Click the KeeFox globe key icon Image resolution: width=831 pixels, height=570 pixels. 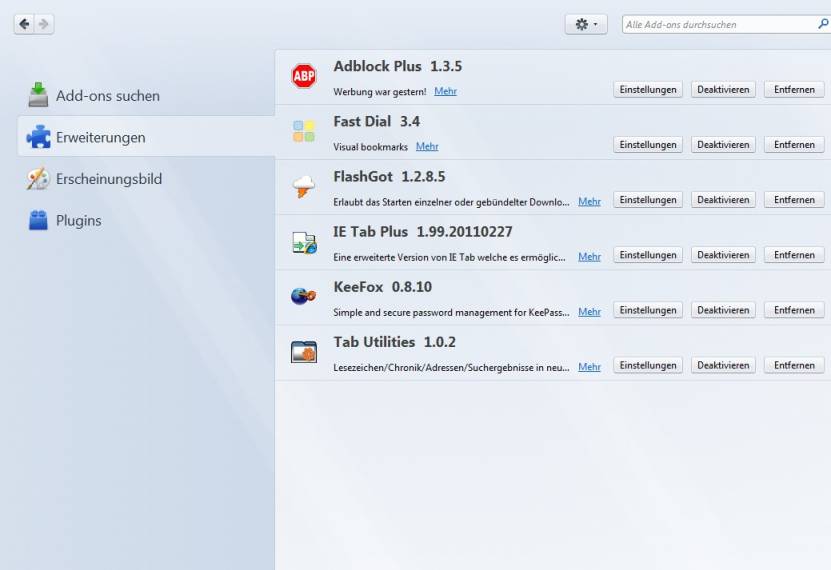point(304,296)
